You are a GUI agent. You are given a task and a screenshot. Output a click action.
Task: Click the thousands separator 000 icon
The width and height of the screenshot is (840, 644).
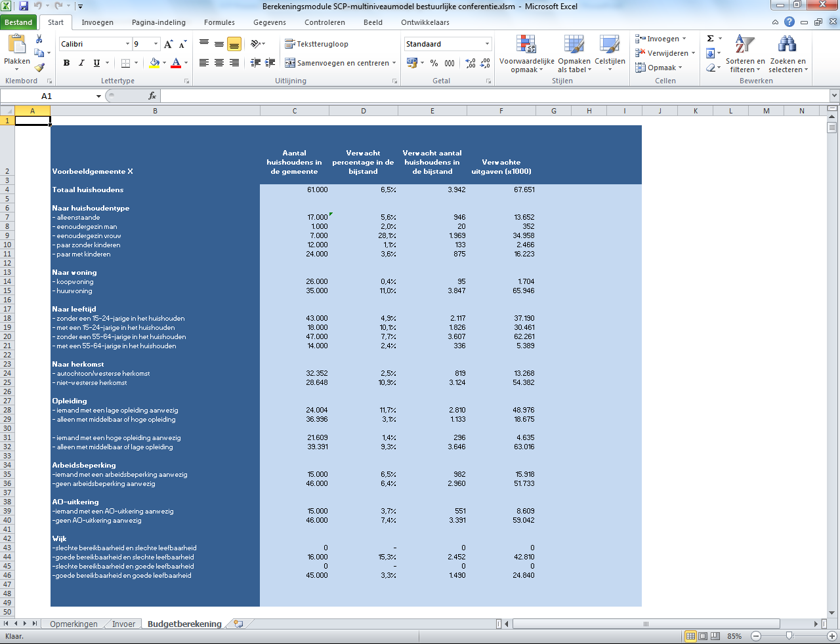pos(450,63)
